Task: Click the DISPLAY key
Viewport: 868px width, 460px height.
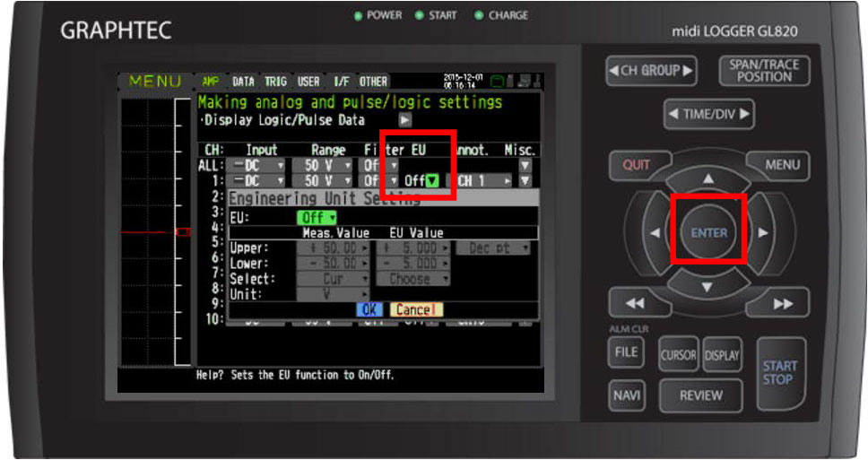Action: click(x=722, y=354)
